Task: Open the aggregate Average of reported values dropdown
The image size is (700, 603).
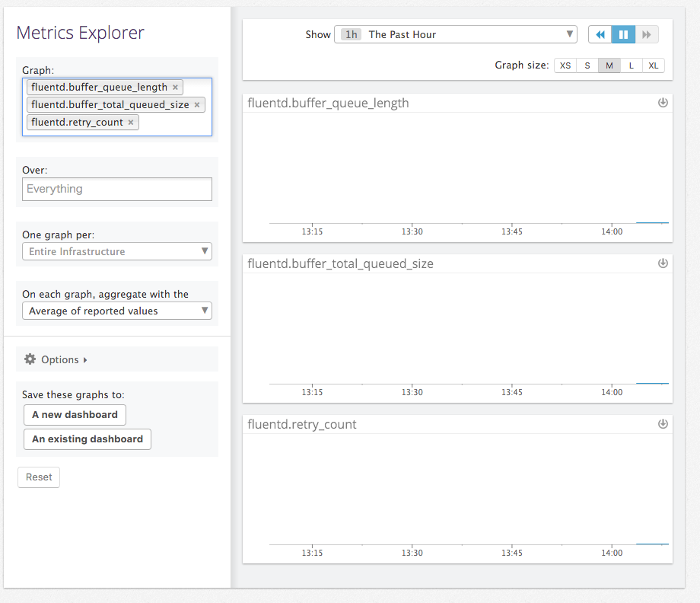Action: tap(117, 311)
